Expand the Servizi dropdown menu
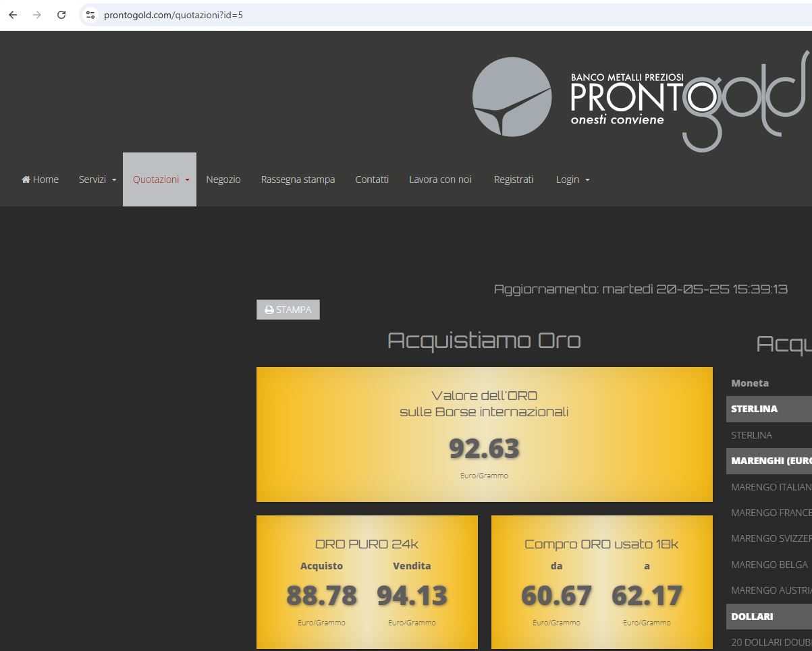The width and height of the screenshot is (812, 651). [x=97, y=179]
